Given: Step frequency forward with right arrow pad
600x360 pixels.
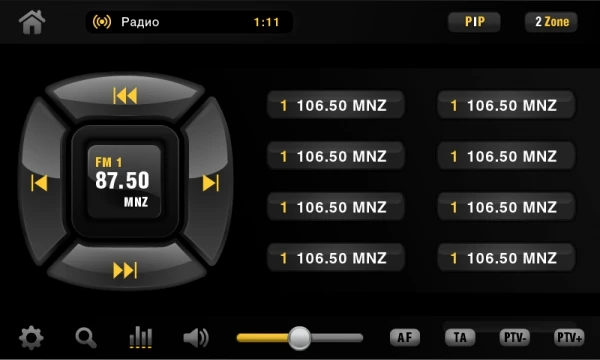Looking at the screenshot, I should [210, 183].
